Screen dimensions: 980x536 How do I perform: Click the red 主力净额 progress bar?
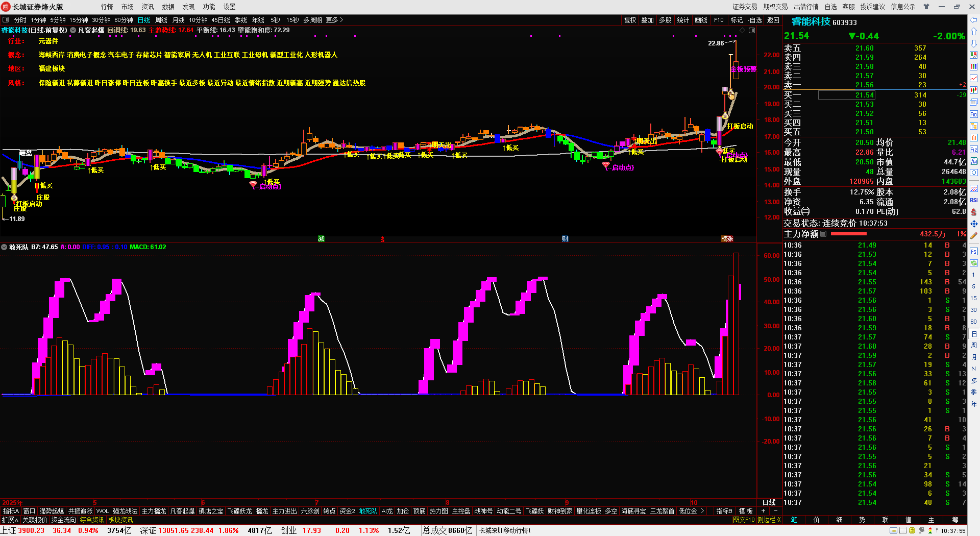pos(849,234)
